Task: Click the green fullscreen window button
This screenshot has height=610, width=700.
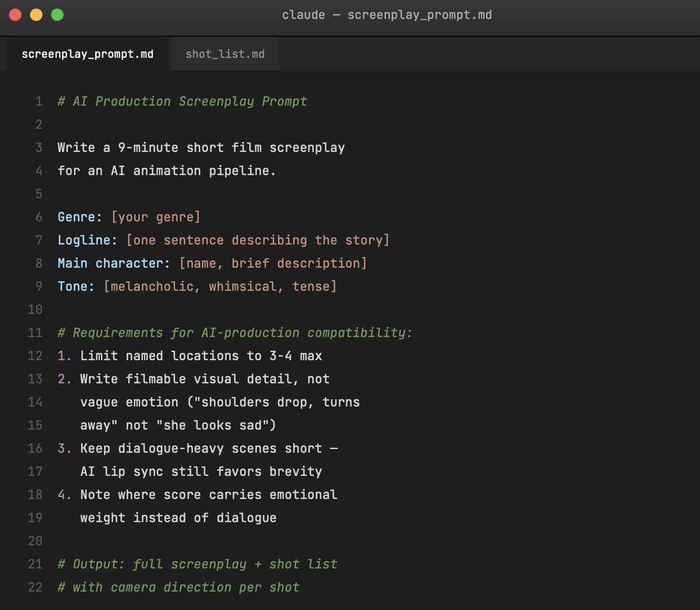Action: click(57, 15)
